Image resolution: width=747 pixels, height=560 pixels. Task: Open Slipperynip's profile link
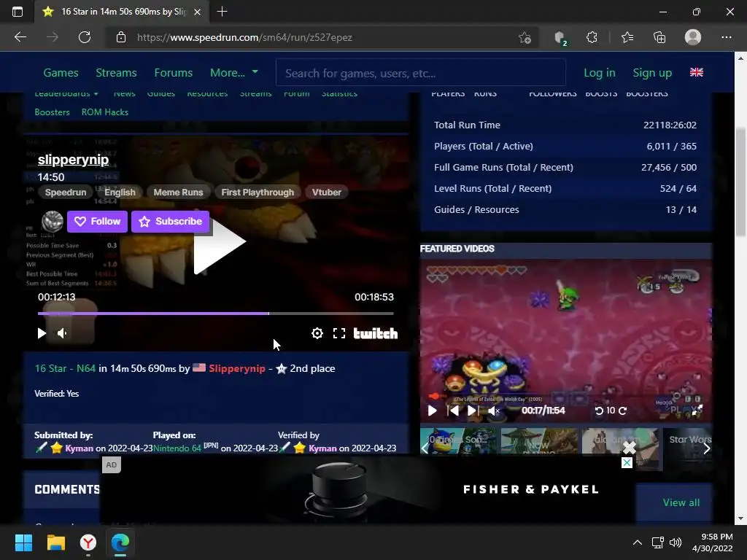pos(237,368)
